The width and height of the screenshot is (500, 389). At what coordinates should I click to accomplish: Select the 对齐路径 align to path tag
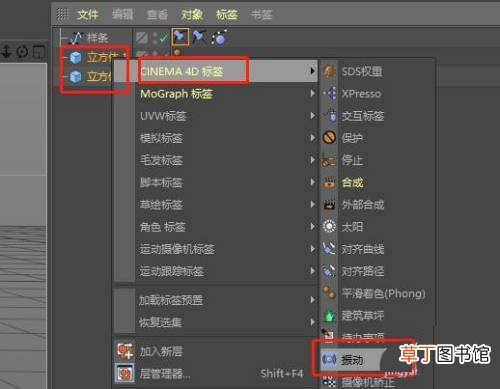(x=363, y=271)
